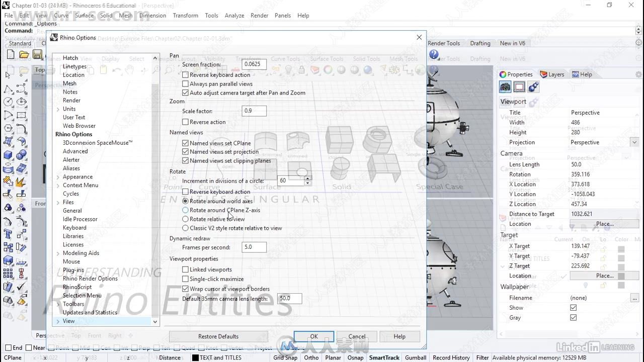This screenshot has width=644, height=362.
Task: Switch to the Render Tools toolbar tab
Action: [444, 43]
